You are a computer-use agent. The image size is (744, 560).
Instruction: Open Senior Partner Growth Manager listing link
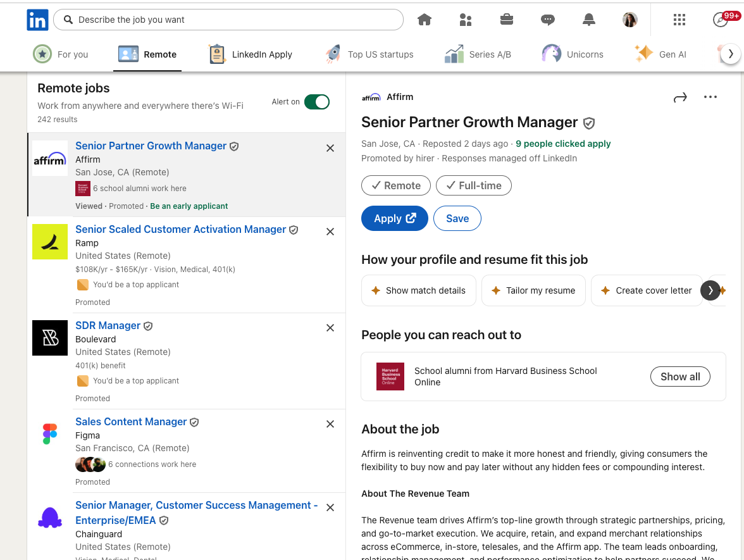(x=151, y=146)
